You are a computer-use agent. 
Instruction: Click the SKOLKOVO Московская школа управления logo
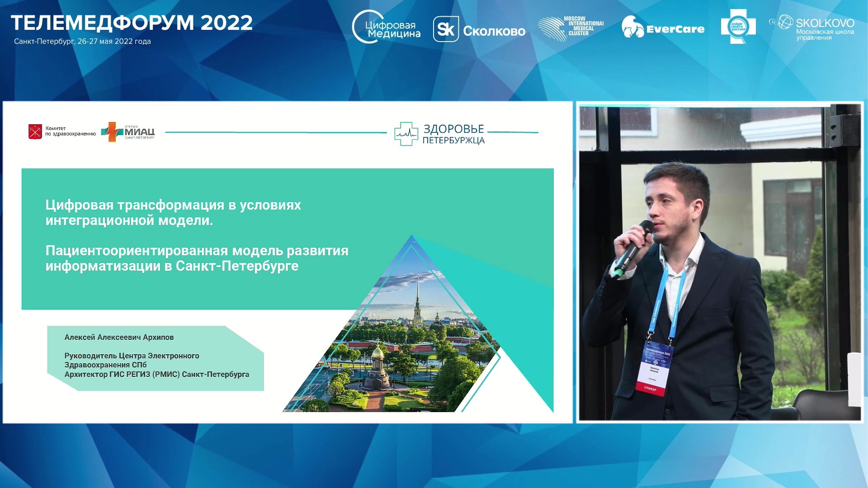click(812, 28)
